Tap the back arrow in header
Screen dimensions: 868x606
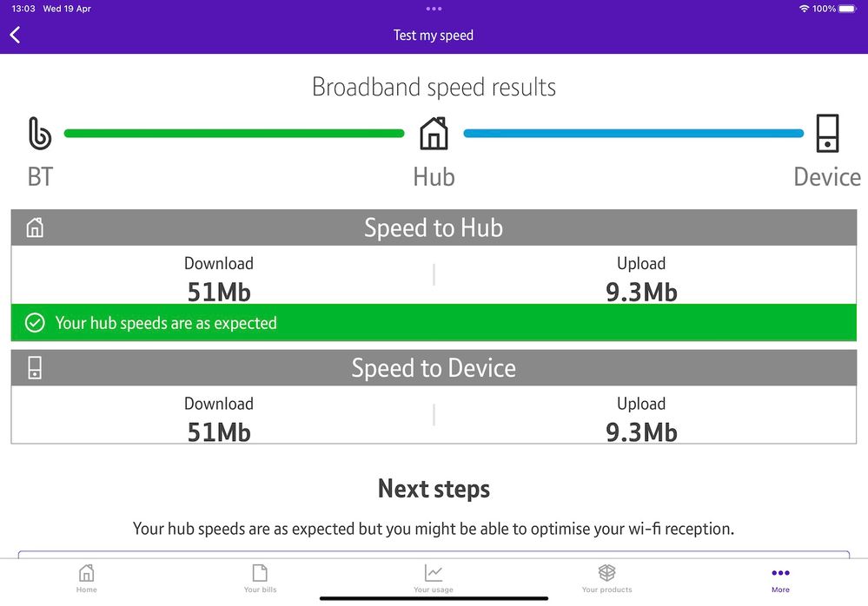point(15,35)
